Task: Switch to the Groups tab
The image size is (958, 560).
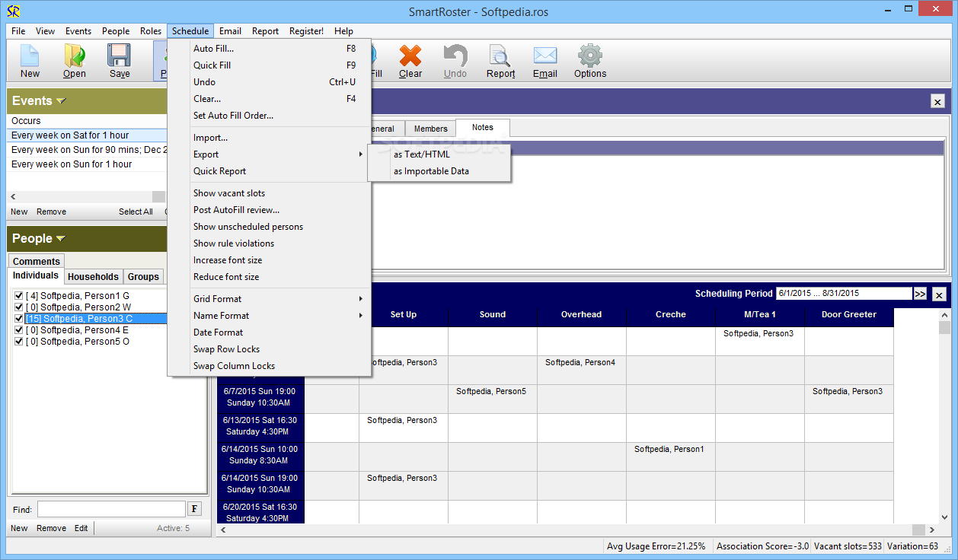Action: point(143,277)
